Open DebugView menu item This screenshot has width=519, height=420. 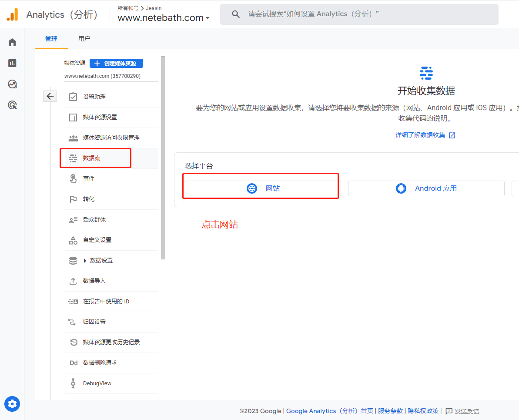click(x=112, y=383)
